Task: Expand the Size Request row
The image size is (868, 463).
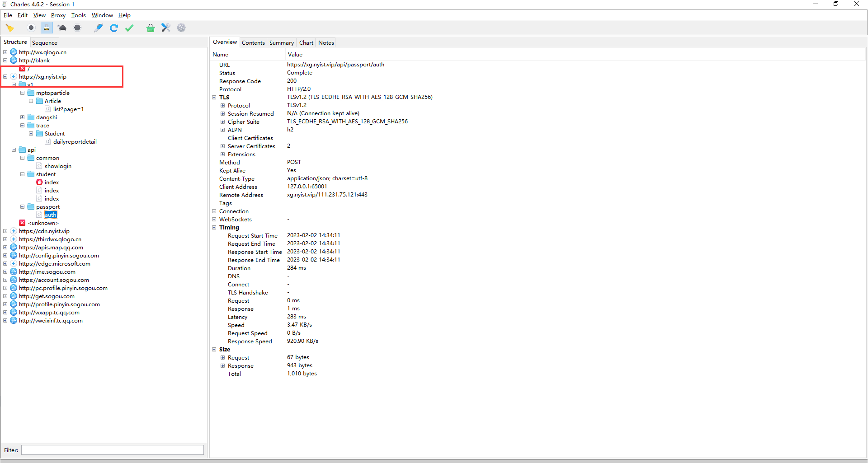Action: [x=223, y=358]
